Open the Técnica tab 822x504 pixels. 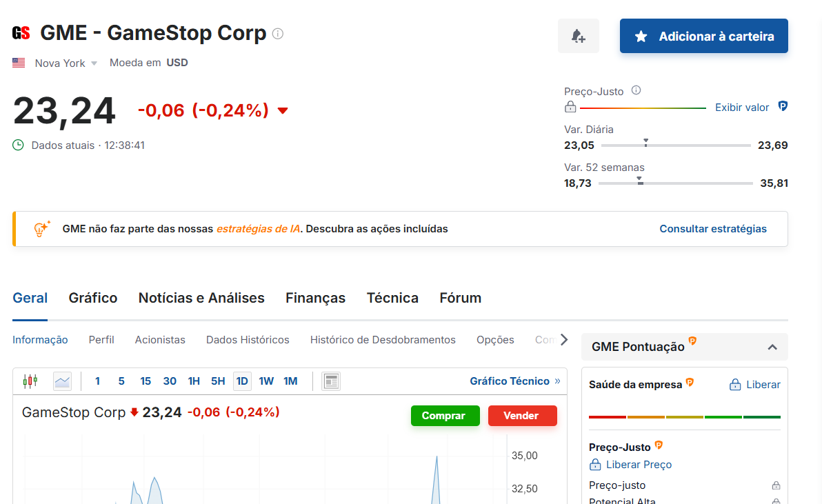click(x=392, y=298)
